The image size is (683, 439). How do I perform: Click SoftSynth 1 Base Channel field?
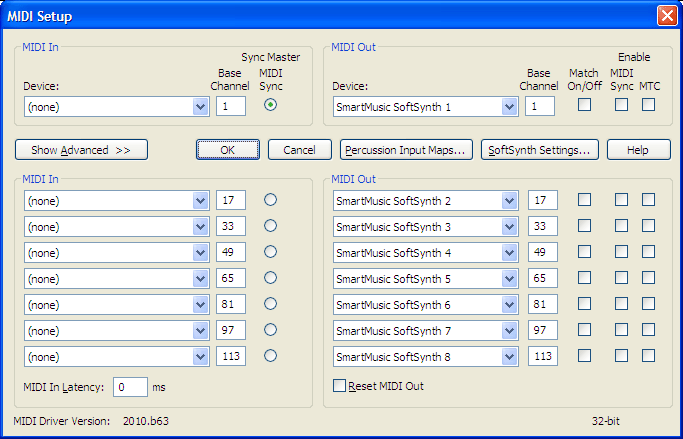click(540, 106)
